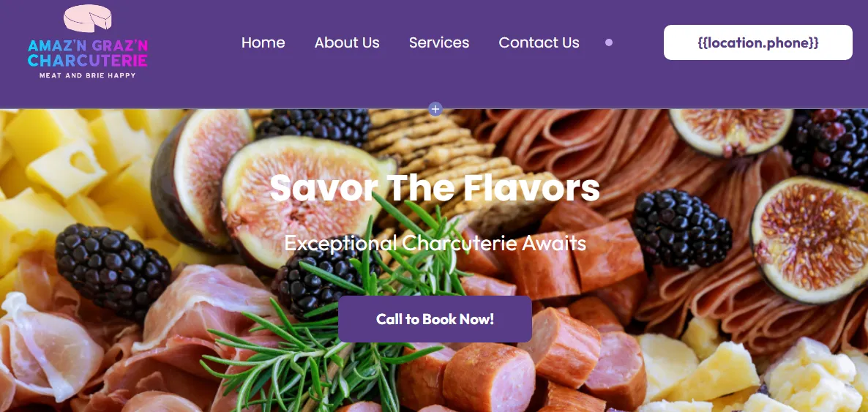Screen dimensions: 868x412
Task: Go to the About Us page
Action: (347, 42)
